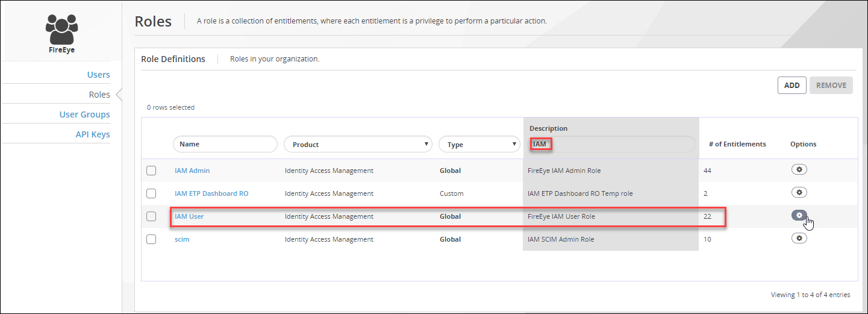Open the IAM User role link

189,216
